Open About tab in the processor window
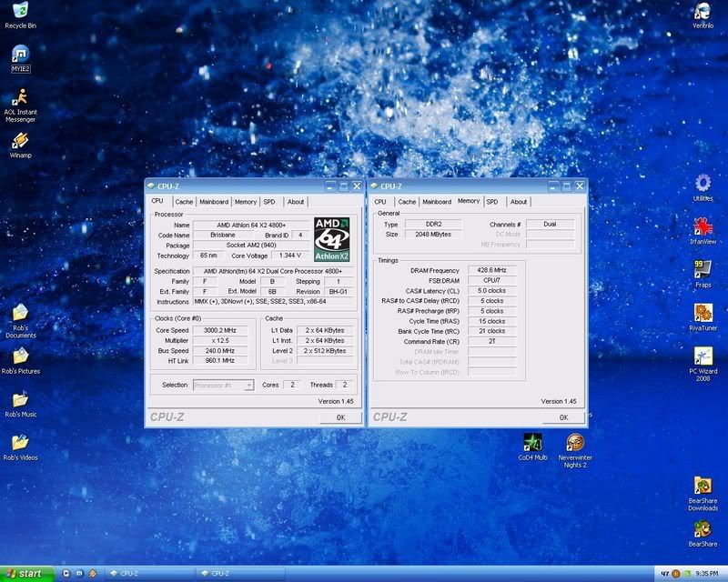728x582 pixels. tap(296, 202)
